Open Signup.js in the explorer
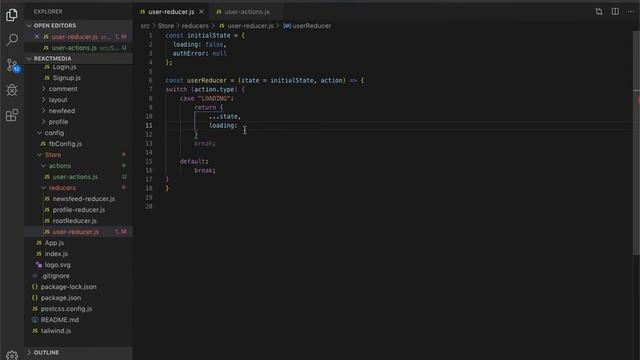 (x=66, y=78)
